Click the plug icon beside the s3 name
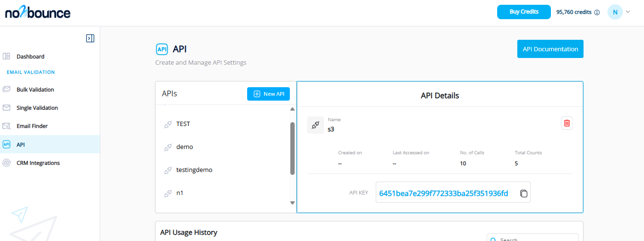 click(x=315, y=125)
